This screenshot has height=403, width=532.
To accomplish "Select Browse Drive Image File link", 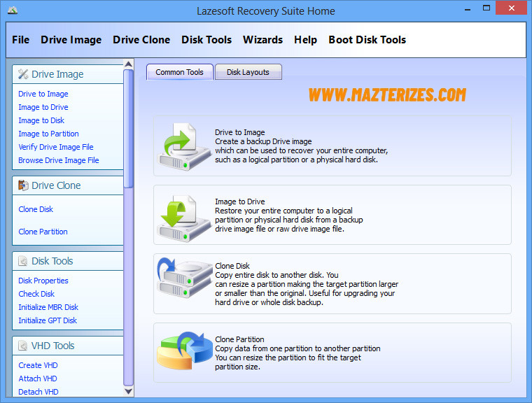I will pyautogui.click(x=59, y=160).
